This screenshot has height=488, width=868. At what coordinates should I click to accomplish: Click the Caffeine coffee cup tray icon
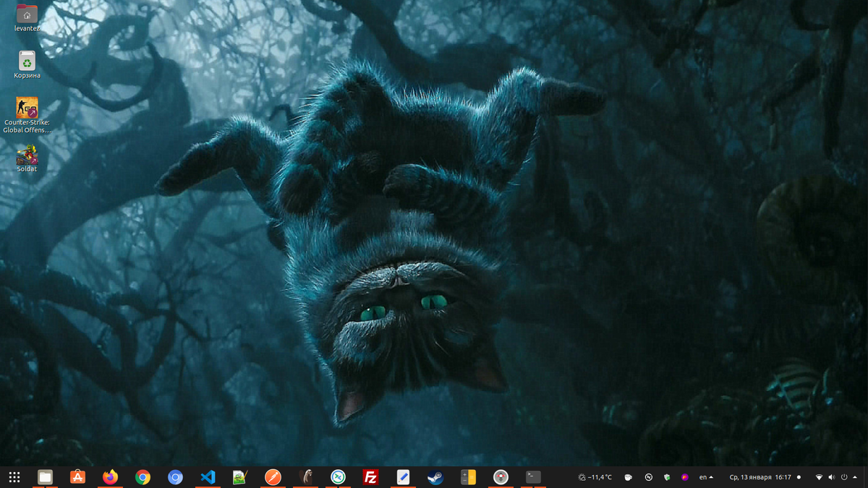click(629, 477)
